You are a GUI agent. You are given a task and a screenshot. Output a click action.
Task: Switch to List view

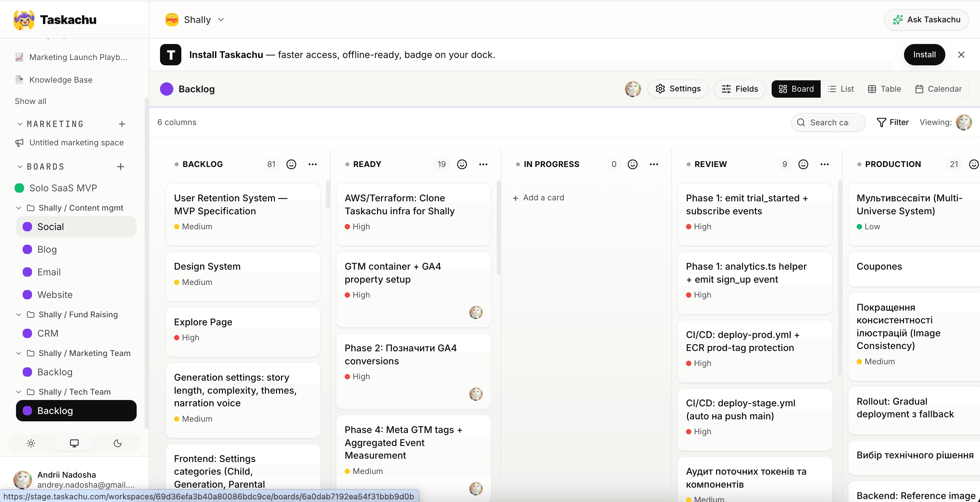pos(841,89)
